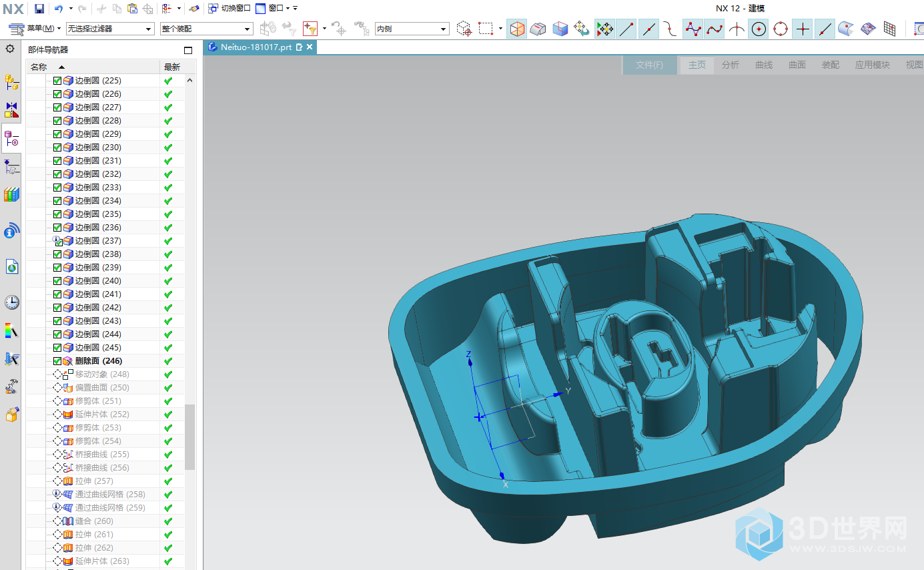
Task: Click the Undo arrow icon
Action: 59,9
